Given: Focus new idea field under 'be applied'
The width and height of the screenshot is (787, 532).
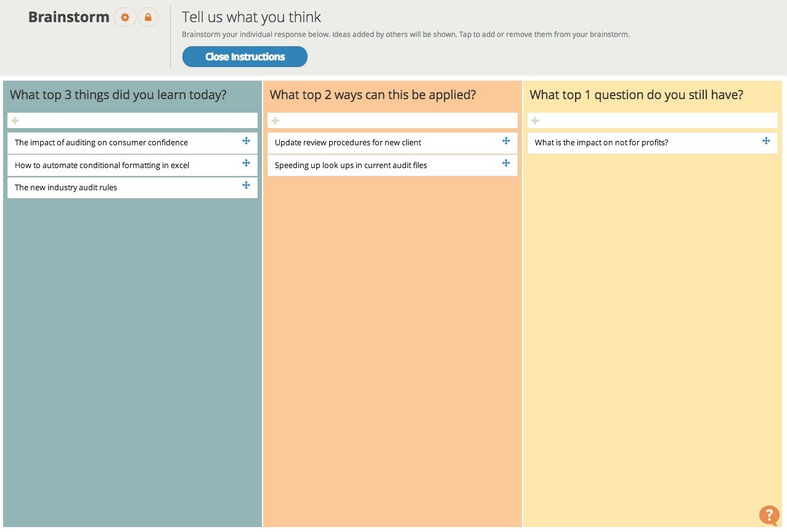Looking at the screenshot, I should click(x=393, y=120).
